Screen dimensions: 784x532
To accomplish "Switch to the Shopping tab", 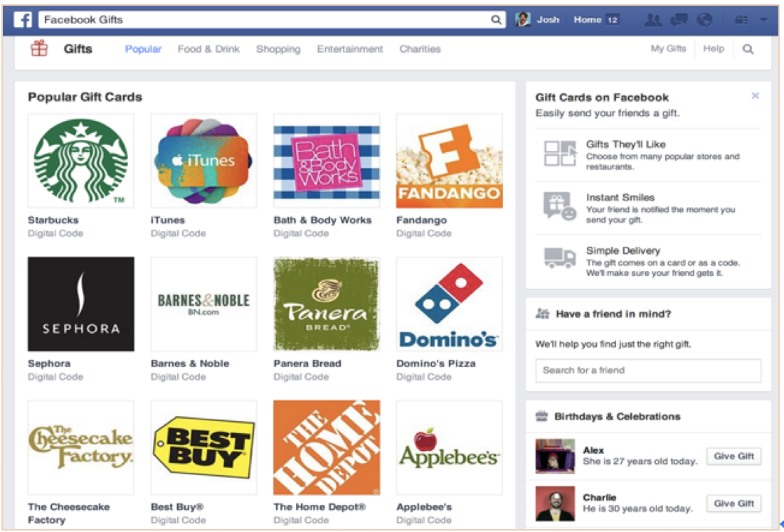I will [278, 49].
